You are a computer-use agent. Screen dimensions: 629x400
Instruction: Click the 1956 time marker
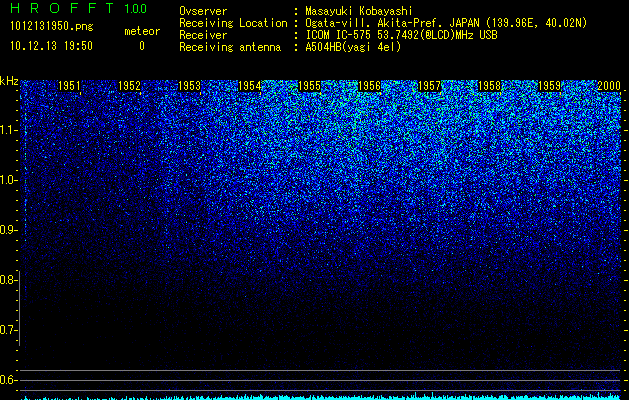point(369,86)
